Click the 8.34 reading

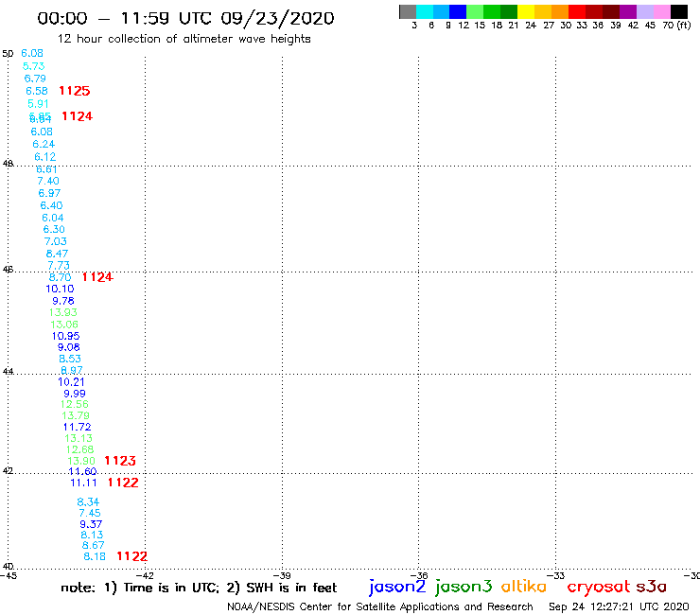point(88,502)
